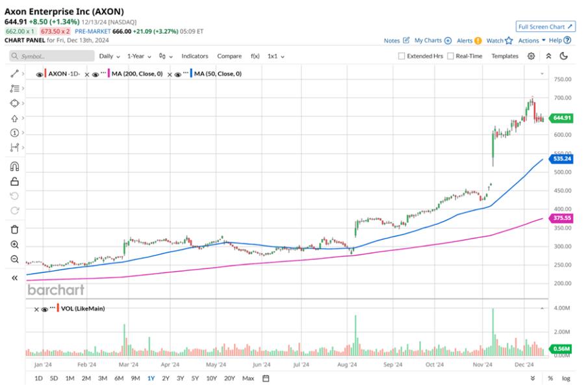Open the Notes editor icon
The width and height of the screenshot is (588, 390).
coord(406,40)
